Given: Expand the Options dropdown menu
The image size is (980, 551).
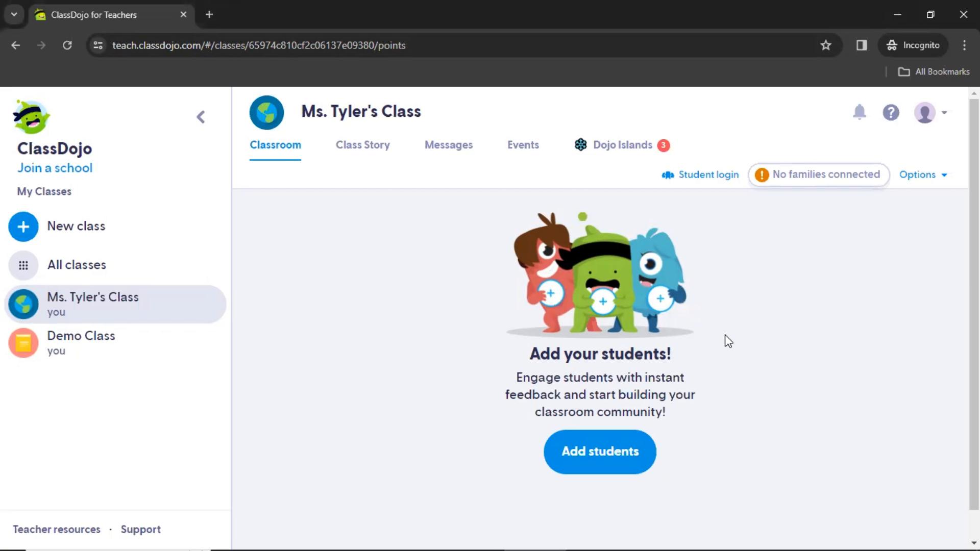Looking at the screenshot, I should click(x=923, y=174).
